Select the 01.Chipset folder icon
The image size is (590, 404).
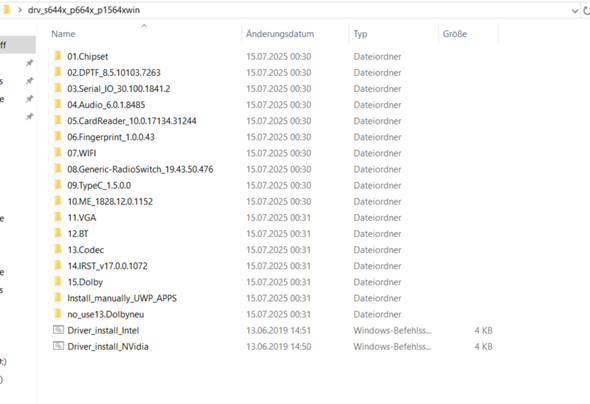tap(58, 56)
